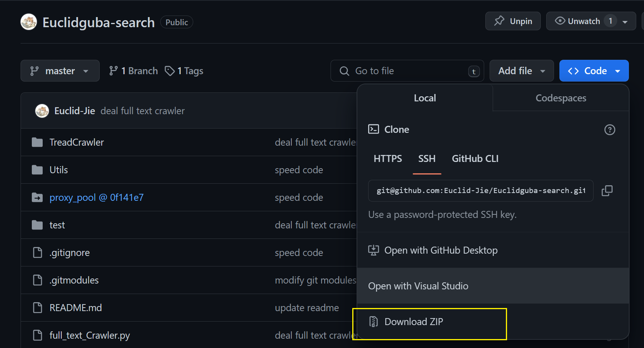Switch to the Local tab
Image resolution: width=644 pixels, height=348 pixels.
(x=425, y=98)
